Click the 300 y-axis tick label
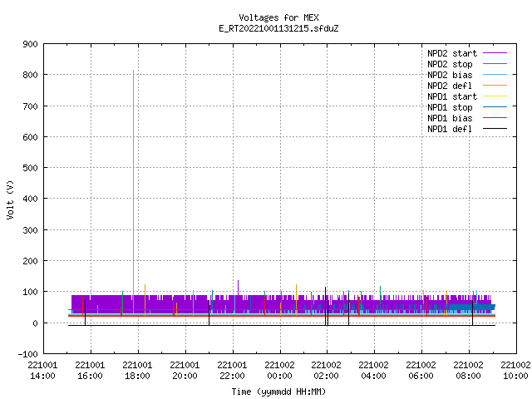 point(30,230)
